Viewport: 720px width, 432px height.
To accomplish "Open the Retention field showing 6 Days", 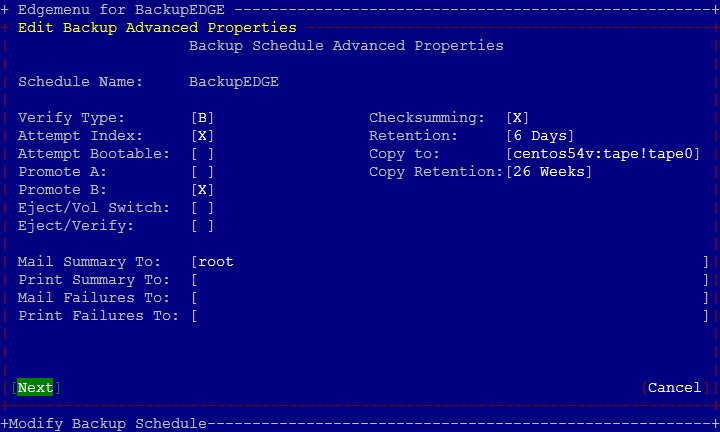I will tap(540, 135).
